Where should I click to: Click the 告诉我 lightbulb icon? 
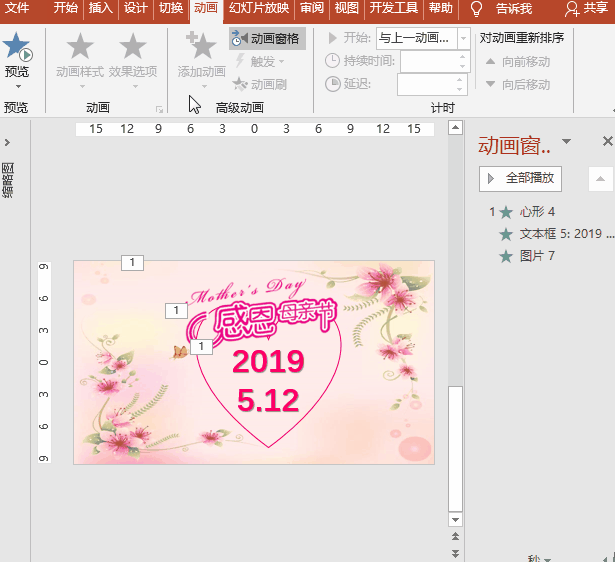coord(477,9)
